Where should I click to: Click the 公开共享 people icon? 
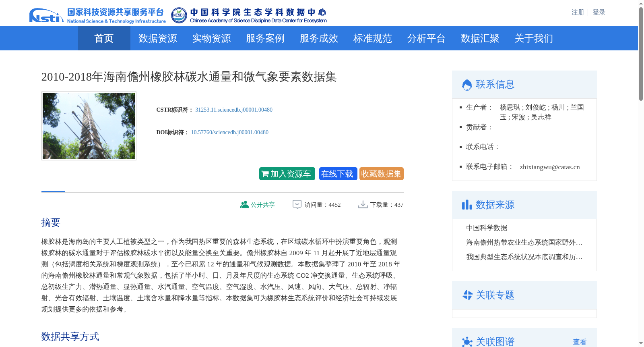tap(244, 205)
